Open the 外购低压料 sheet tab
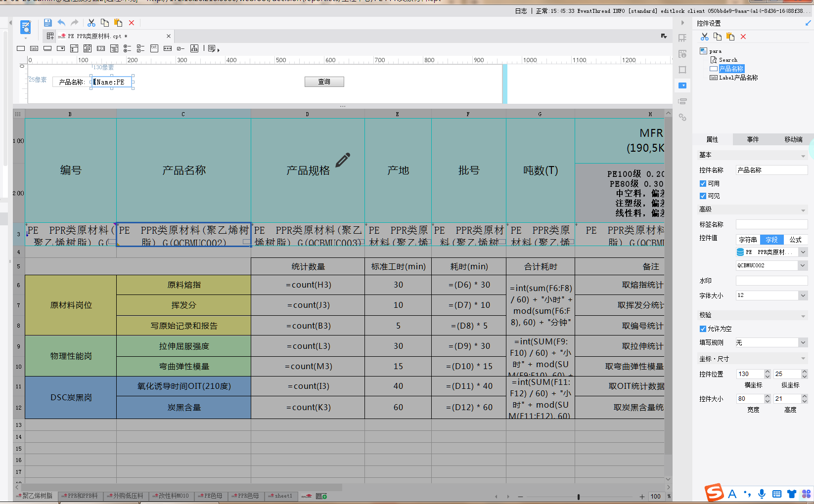 click(x=126, y=496)
